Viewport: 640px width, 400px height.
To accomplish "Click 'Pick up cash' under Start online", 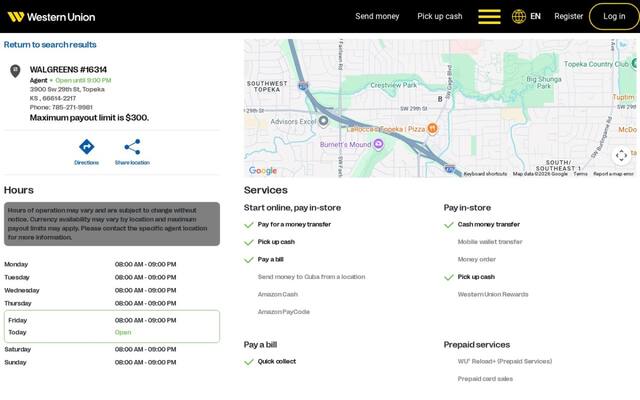I will (276, 242).
